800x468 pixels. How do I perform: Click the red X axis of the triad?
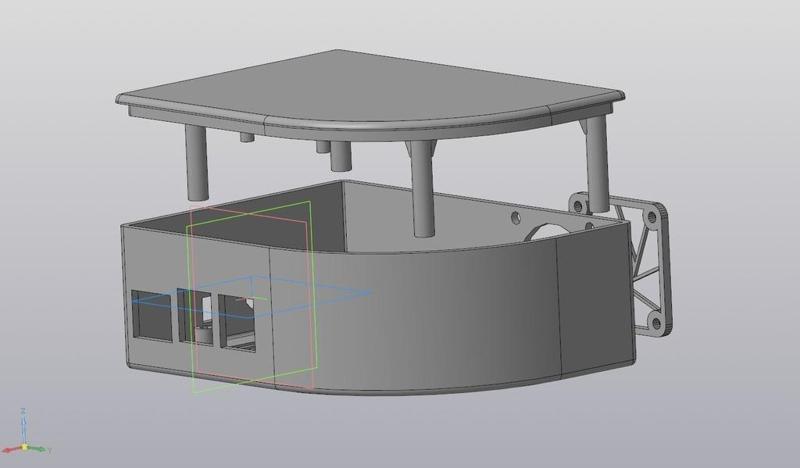pyautogui.click(x=12, y=450)
